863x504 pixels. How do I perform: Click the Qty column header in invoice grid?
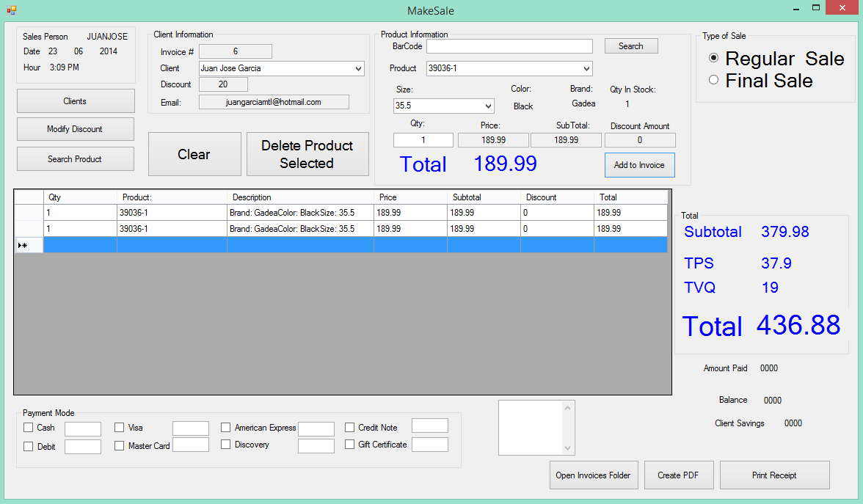[81, 197]
